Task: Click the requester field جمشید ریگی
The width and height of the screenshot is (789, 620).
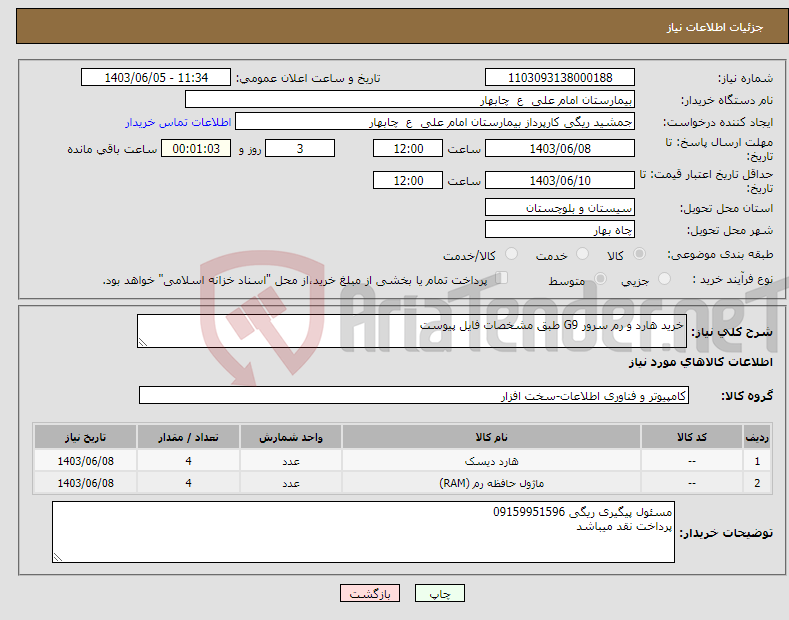Action: coord(435,122)
